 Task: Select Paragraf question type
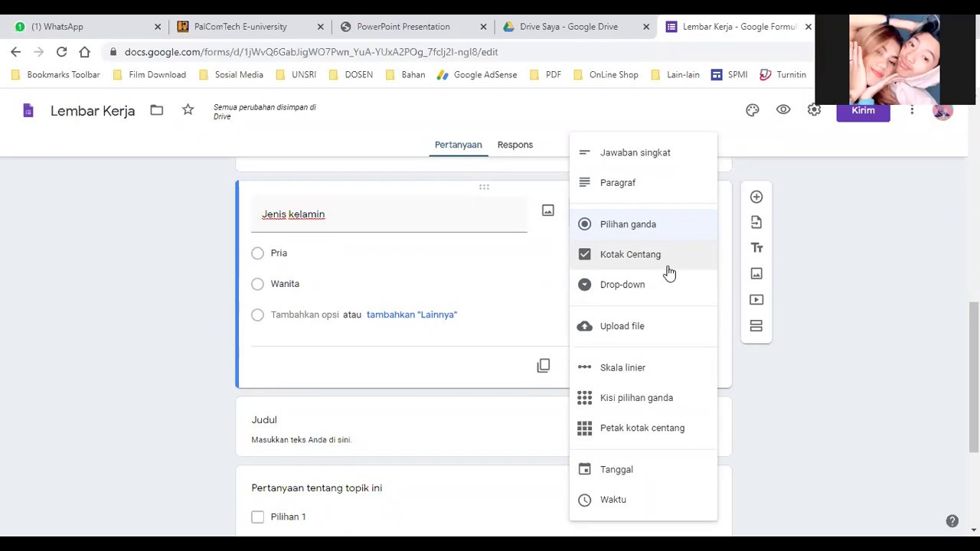point(643,183)
